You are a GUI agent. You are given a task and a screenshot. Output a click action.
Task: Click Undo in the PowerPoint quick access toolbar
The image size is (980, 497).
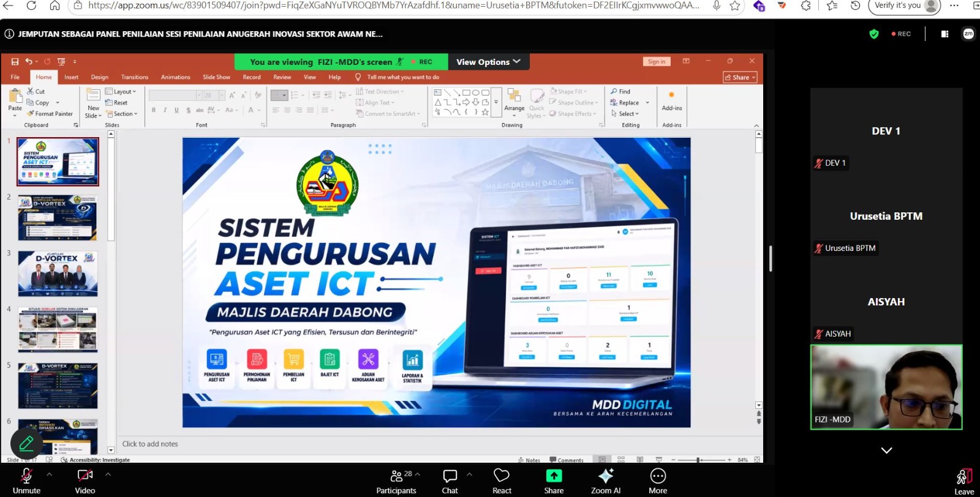coord(29,62)
